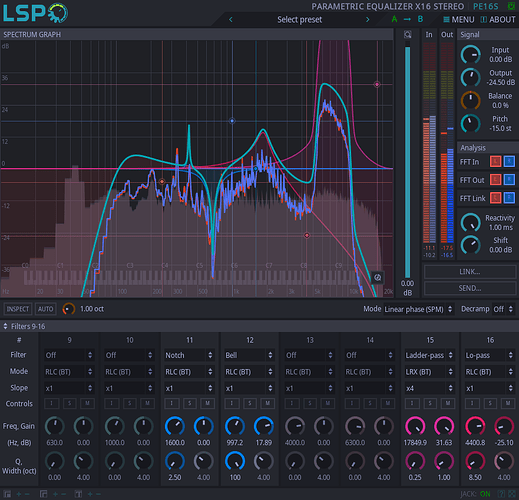Viewport: 519px width, 500px height.
Task: Toggle filter 16 solo S button
Action: coord(490,403)
